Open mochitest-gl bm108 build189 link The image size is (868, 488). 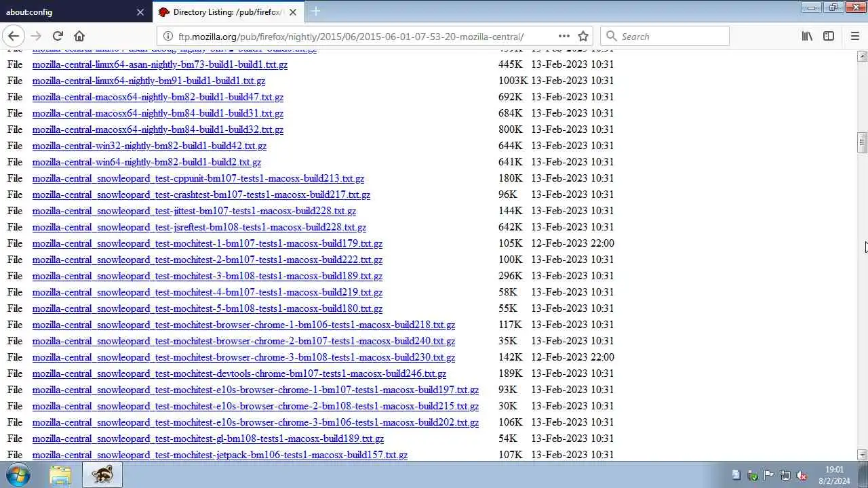(208, 439)
